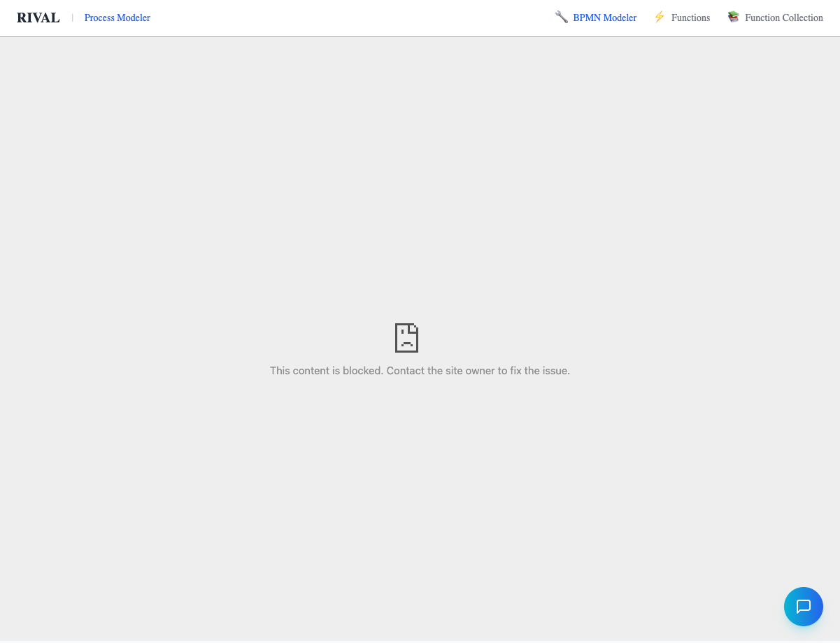
Task: Open the blue chat bubble button
Action: [803, 606]
